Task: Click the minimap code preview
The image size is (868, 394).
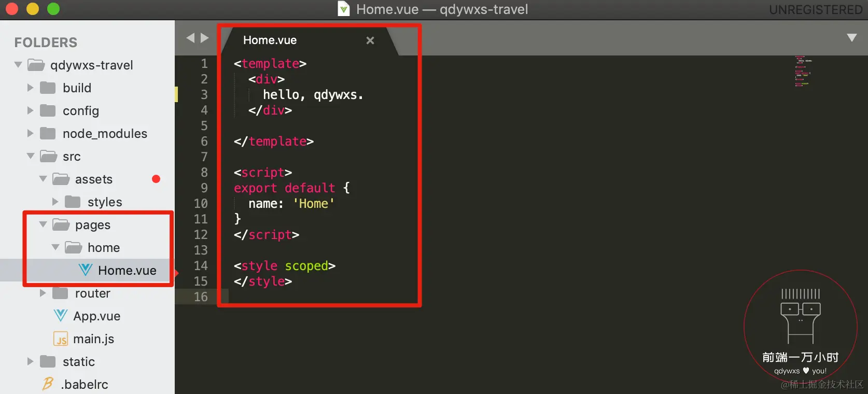Action: point(803,71)
